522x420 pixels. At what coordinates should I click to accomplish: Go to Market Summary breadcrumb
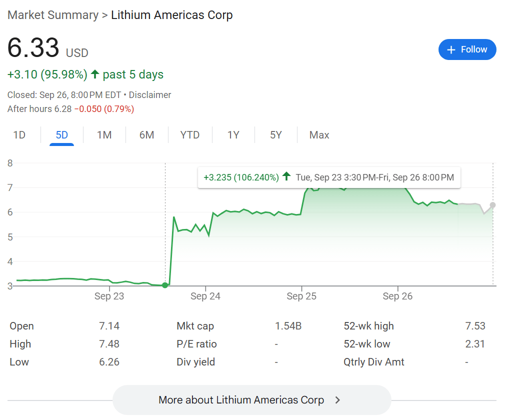pyautogui.click(x=53, y=15)
